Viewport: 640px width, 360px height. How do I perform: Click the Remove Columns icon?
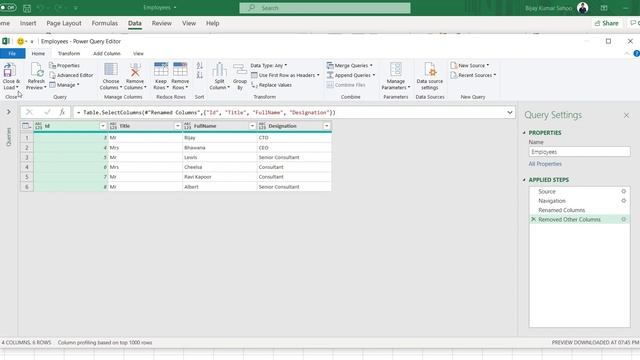(x=135, y=70)
